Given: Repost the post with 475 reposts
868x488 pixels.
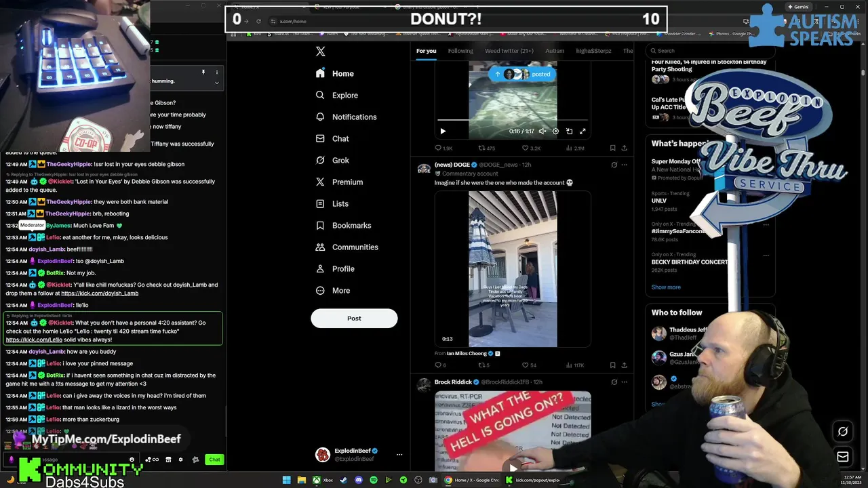Looking at the screenshot, I should pos(487,148).
